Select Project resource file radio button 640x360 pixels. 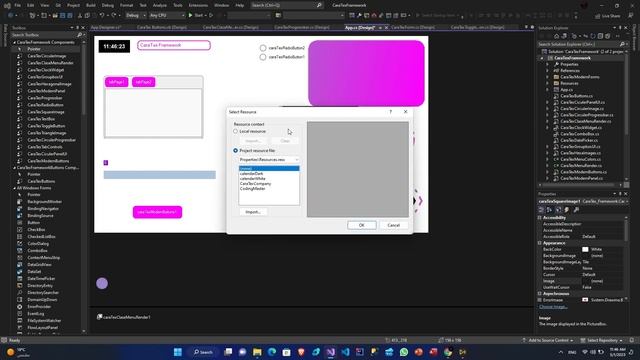236,151
